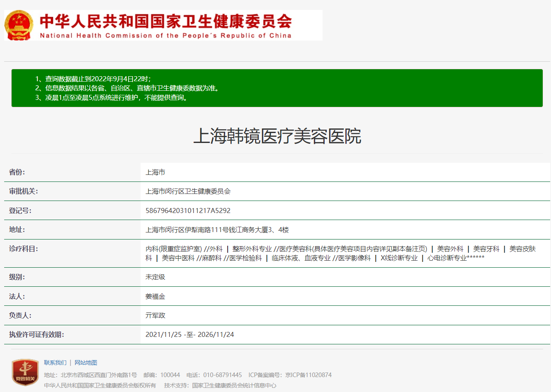This screenshot has width=551, height=392.
Task: Click the 审批机关: row label
Action: [24, 191]
